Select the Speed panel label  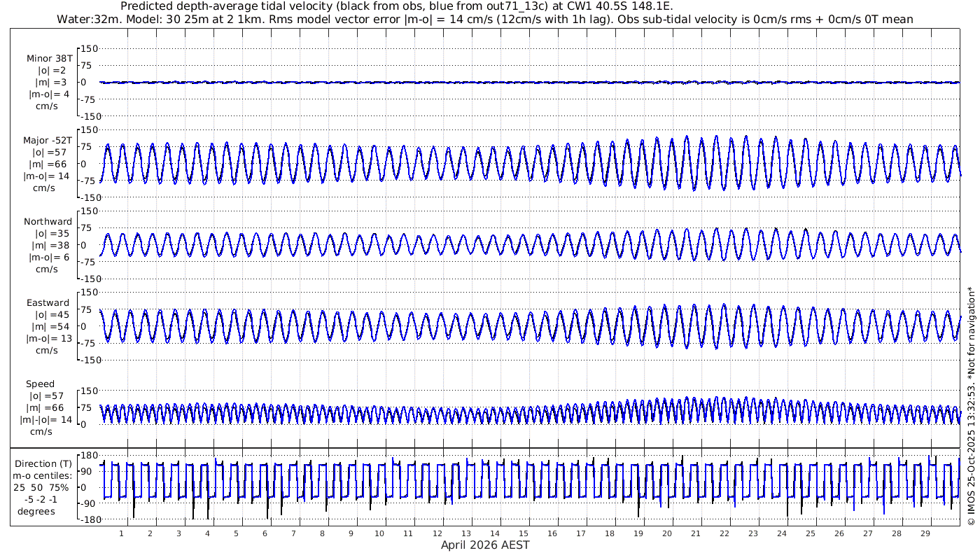40,384
